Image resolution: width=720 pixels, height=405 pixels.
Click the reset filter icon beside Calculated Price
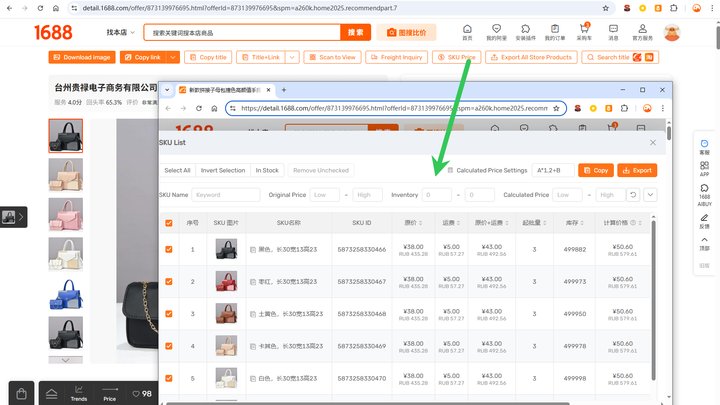click(633, 195)
